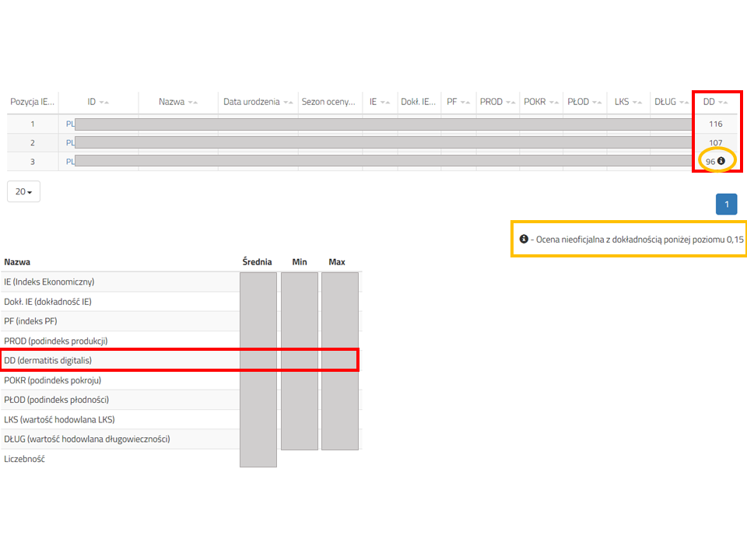Go to page 1 in pagination

coord(727,205)
